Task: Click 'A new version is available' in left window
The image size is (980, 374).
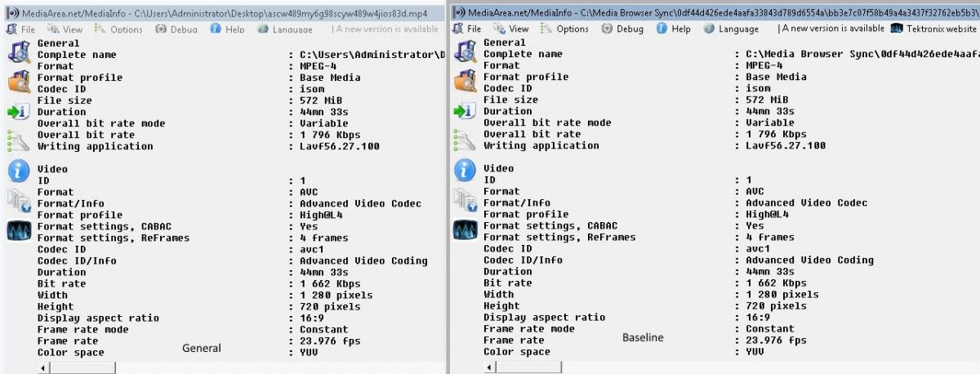Action: coord(385,29)
